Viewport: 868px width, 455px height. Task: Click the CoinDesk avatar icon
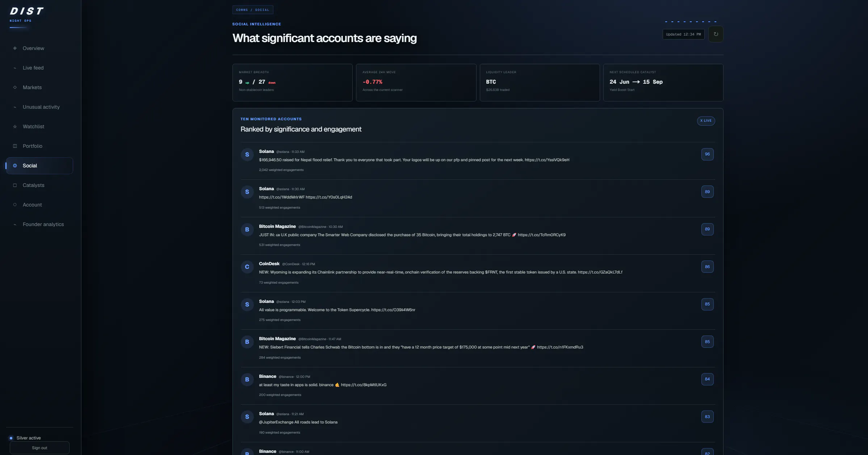tap(247, 267)
